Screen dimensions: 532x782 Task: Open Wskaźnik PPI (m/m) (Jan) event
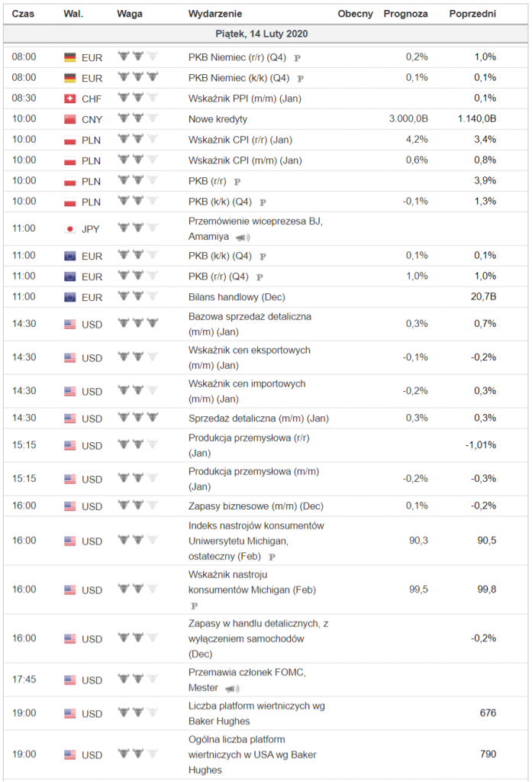245,99
